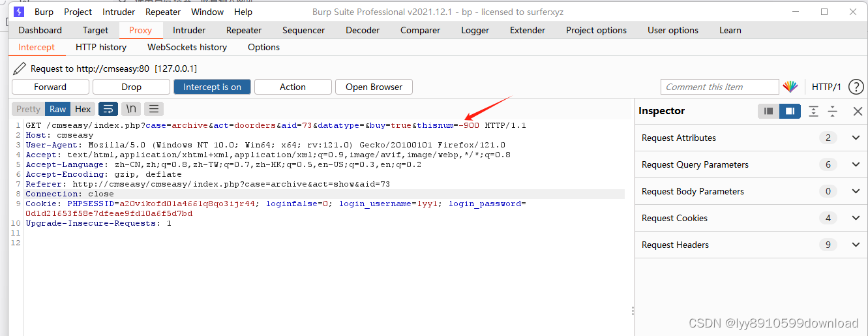Switch Inspector to split layout icon
Image resolution: width=868 pixels, height=336 pixels.
click(789, 112)
